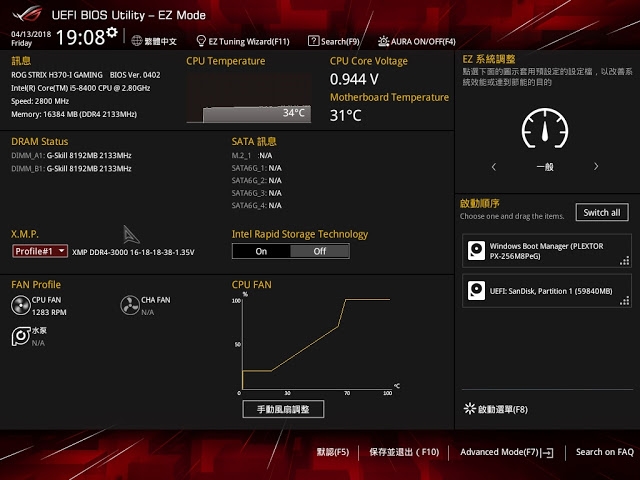640x480 pixels.
Task: Select previous EZ tuning mode arrow
Action: [x=494, y=167]
